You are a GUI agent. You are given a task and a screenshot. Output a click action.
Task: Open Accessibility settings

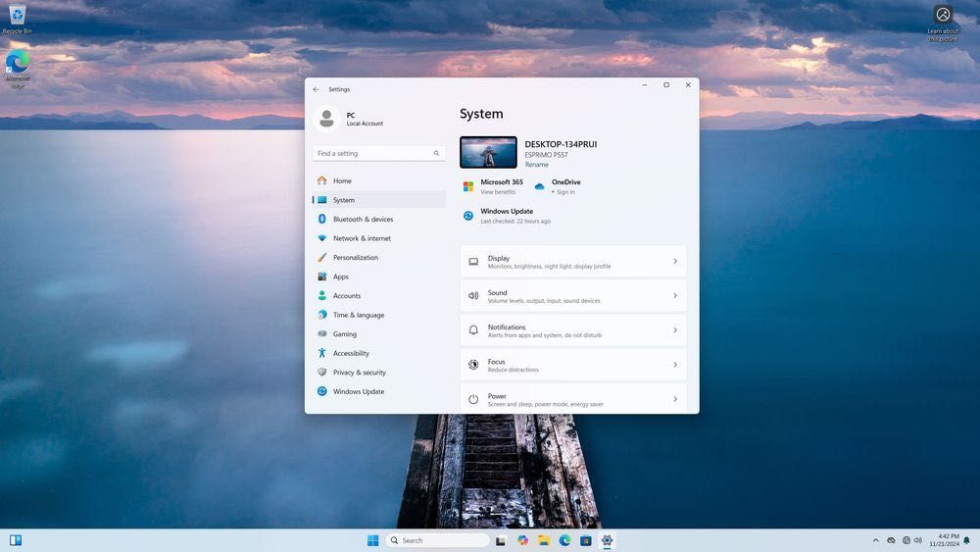tap(378, 353)
